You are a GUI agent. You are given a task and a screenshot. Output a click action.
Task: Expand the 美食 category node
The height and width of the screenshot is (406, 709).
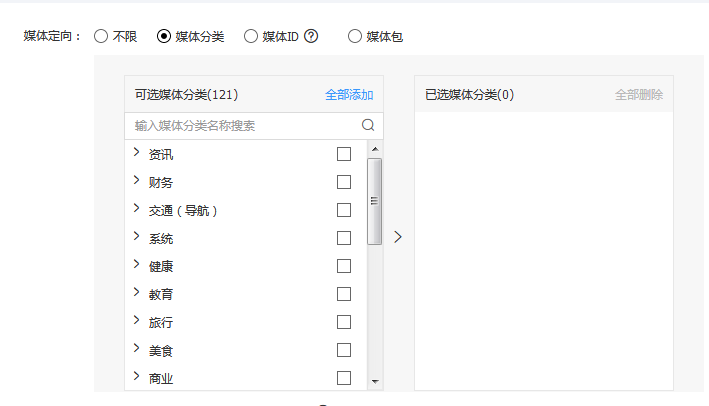(x=136, y=349)
